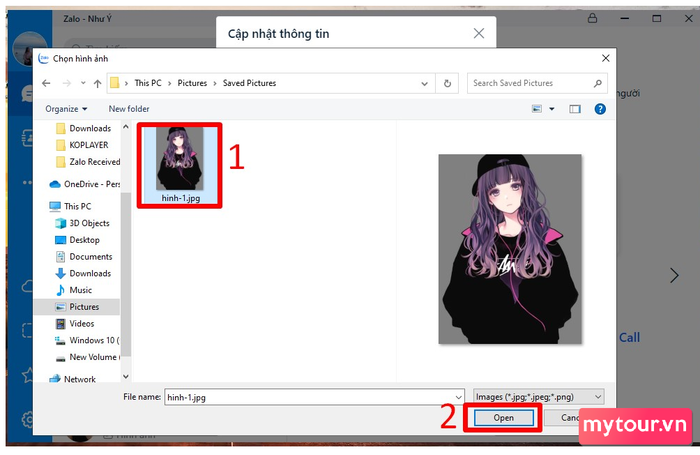Open the Images file type dropdown
Screen dimensions: 700x455
pos(539,397)
